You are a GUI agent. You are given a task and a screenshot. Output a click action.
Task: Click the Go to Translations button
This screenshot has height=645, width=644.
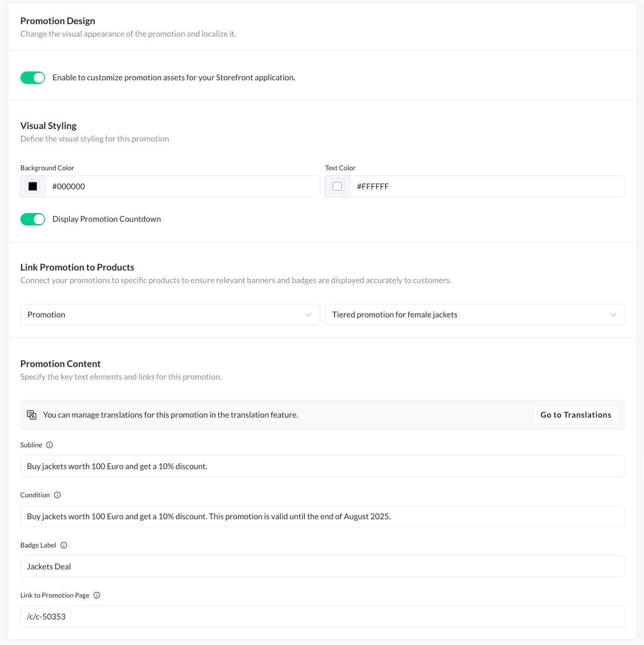(x=575, y=415)
